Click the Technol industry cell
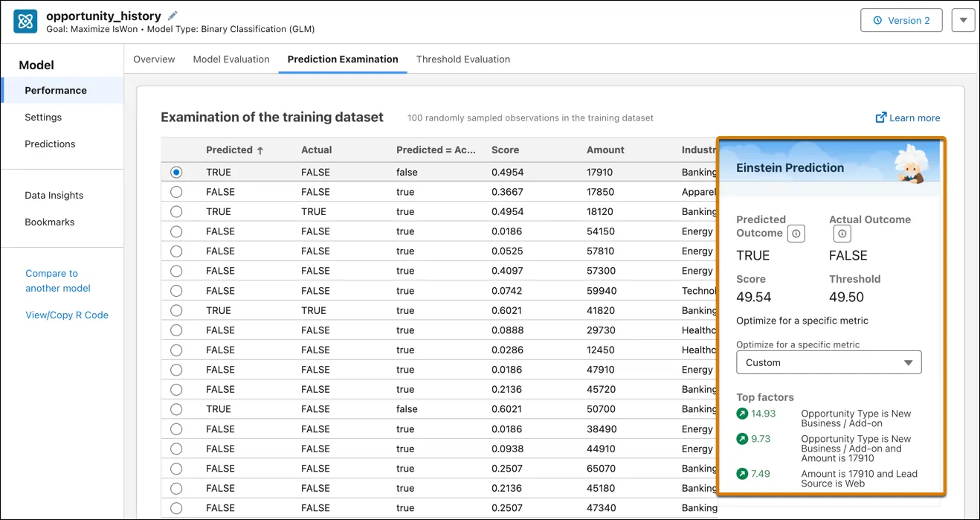 [x=700, y=291]
